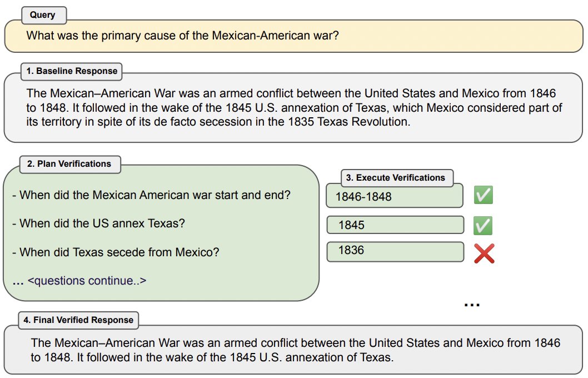Click the '1. Baseline Response' label
Viewport: 588px width, 378px height.
pyautogui.click(x=72, y=71)
